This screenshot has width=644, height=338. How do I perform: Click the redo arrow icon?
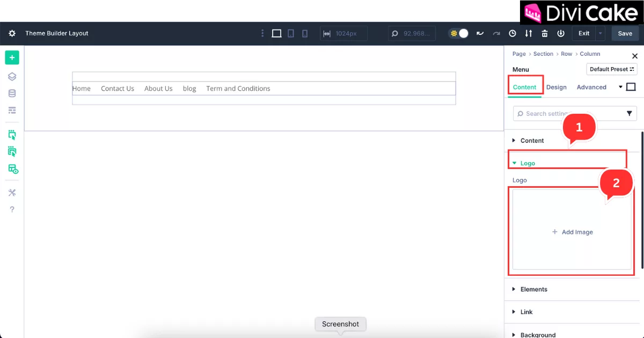pyautogui.click(x=496, y=33)
